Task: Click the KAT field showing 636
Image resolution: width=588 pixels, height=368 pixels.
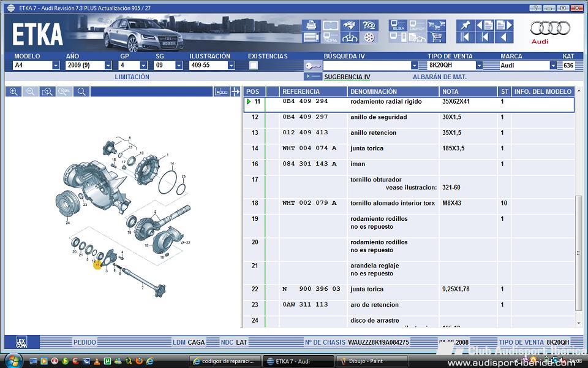Action: click(568, 66)
